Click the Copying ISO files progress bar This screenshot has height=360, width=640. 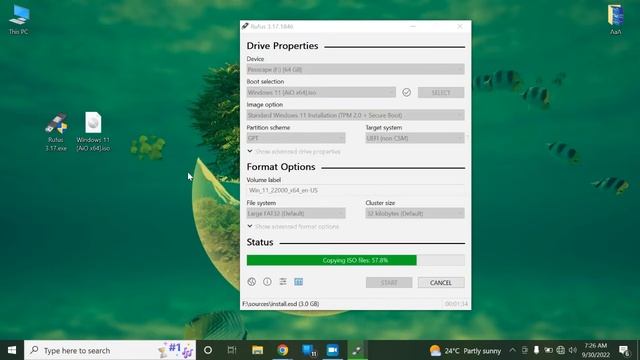click(x=356, y=260)
